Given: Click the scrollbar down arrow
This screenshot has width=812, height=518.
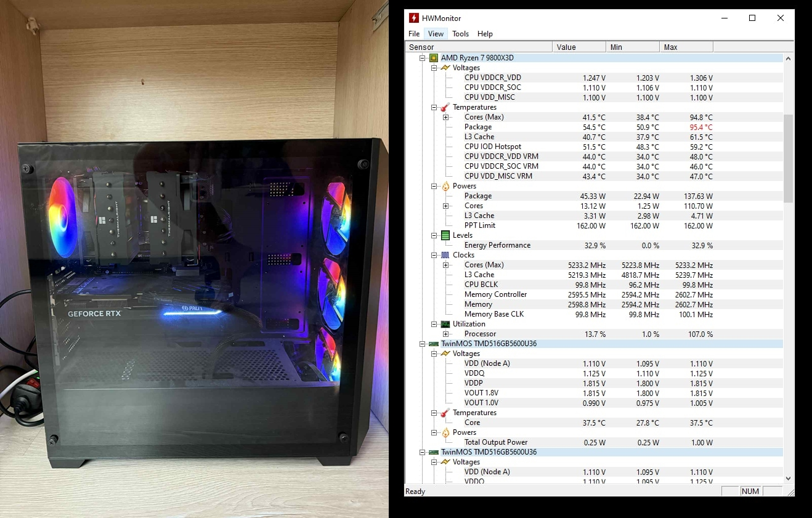Looking at the screenshot, I should point(788,479).
